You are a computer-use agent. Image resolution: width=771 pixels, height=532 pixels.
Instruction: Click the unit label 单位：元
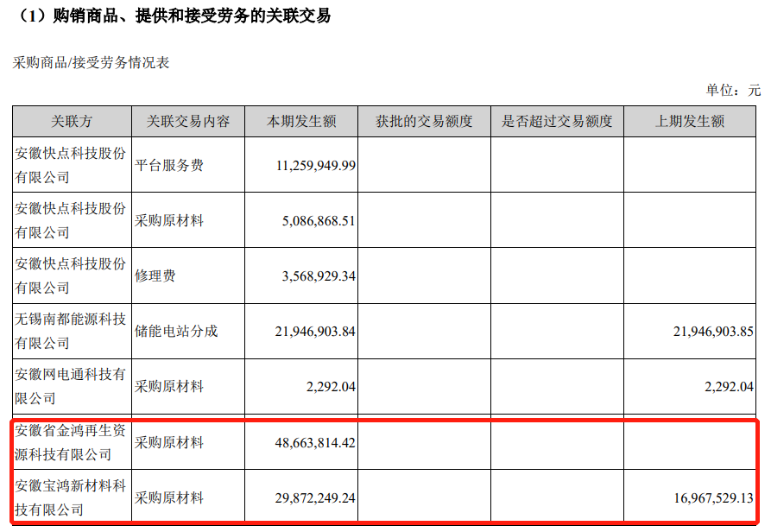coord(733,90)
